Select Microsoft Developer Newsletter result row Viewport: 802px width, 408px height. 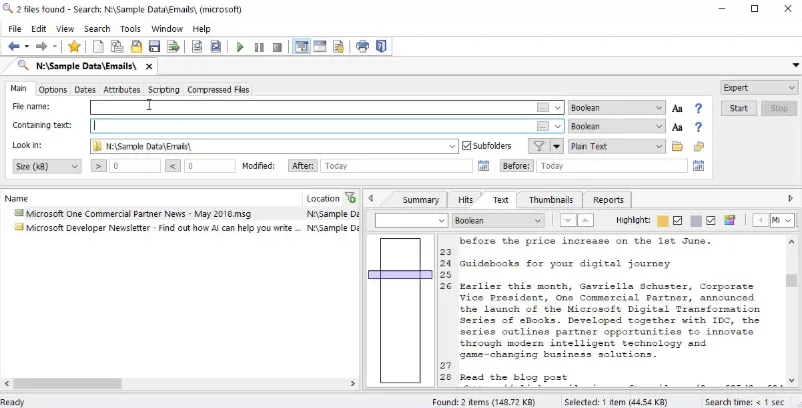coord(163,228)
